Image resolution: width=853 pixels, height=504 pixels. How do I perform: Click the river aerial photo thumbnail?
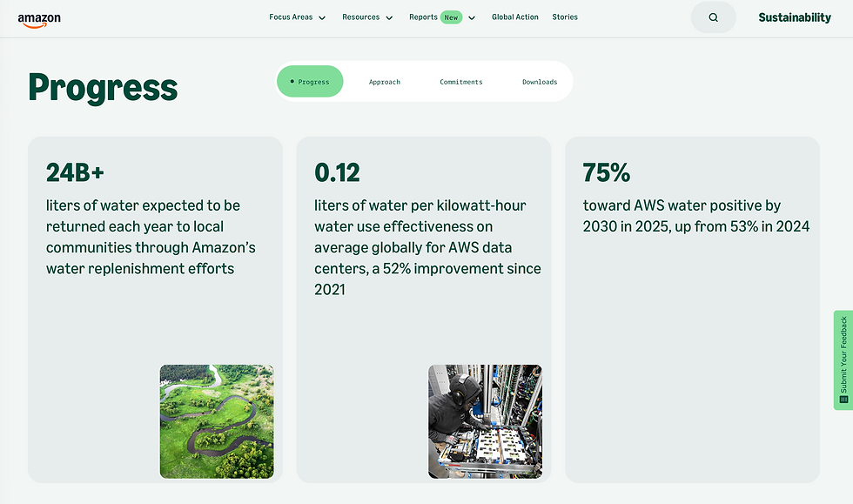pos(217,422)
